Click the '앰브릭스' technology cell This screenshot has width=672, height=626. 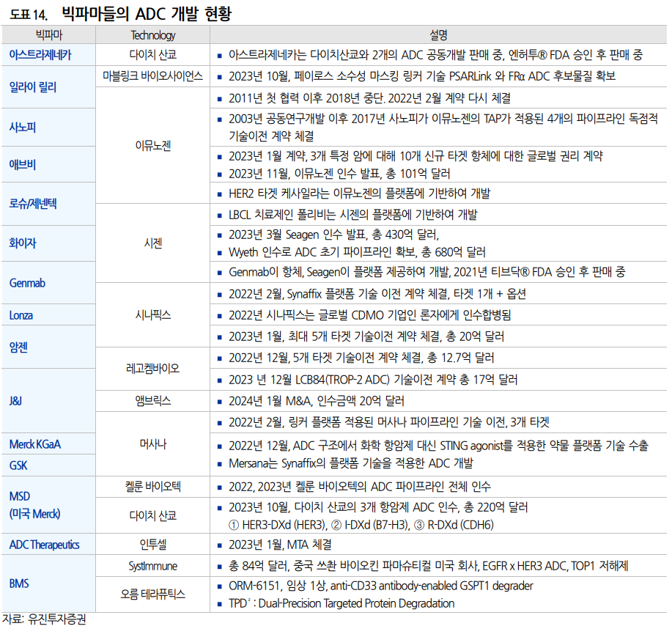coord(153,401)
